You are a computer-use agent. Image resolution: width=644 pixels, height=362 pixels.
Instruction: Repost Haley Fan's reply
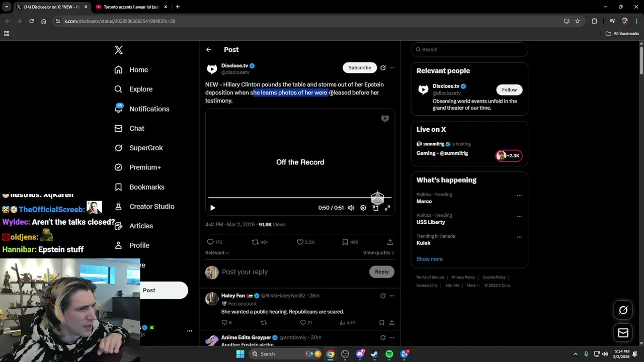tap(264, 323)
